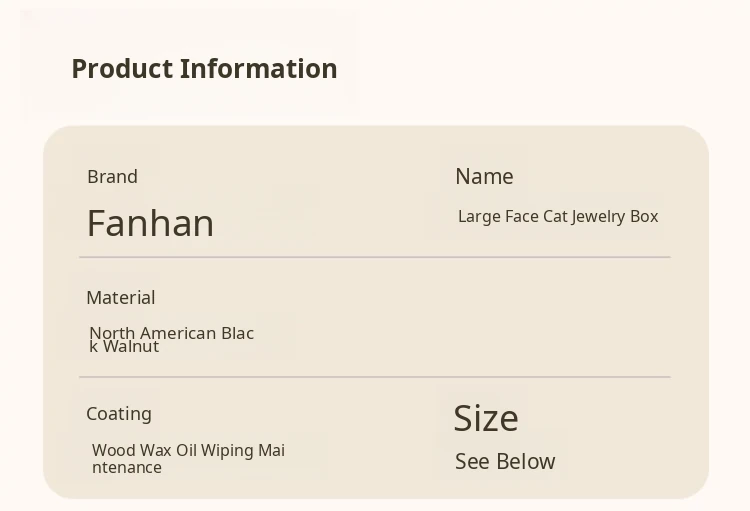Click the Large Face Cat Jewelry Box text
This screenshot has width=750, height=511.
point(557,217)
